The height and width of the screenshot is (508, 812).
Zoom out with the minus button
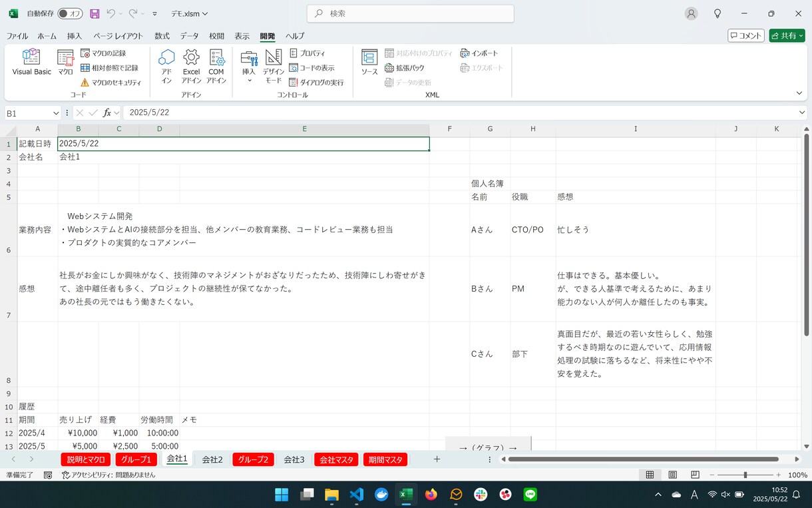coord(711,475)
